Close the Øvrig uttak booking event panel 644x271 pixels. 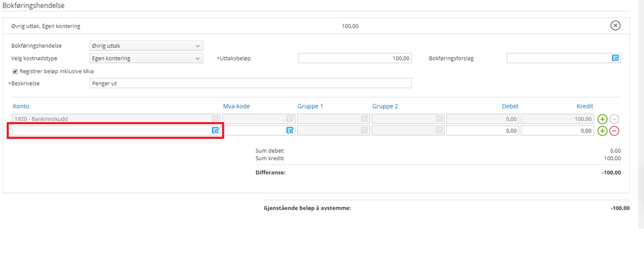point(615,26)
